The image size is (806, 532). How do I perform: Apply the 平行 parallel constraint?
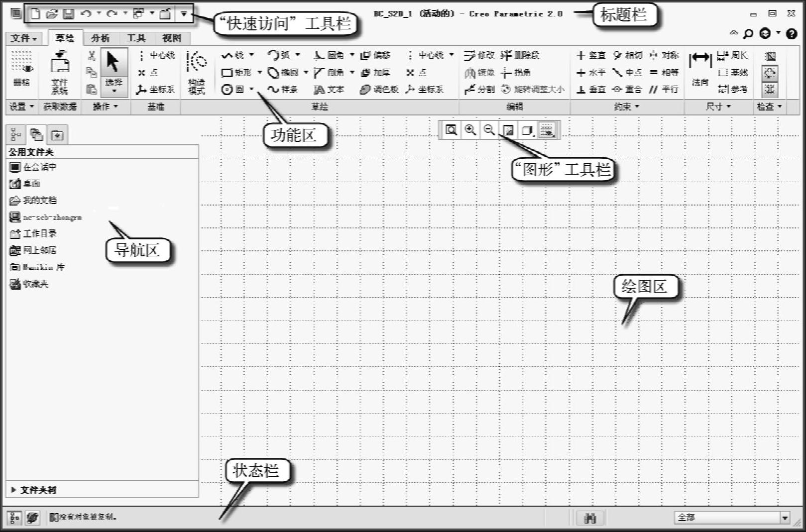coord(664,90)
